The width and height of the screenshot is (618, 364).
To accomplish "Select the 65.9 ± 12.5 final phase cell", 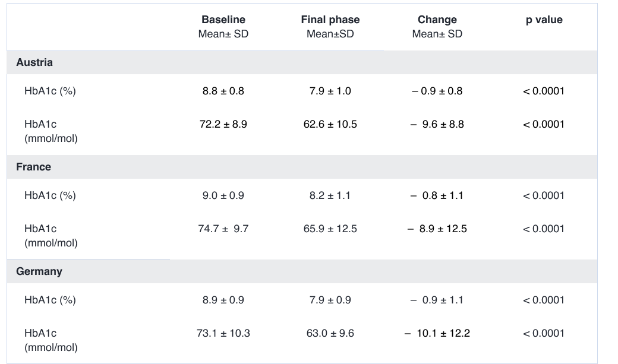I will [x=330, y=229].
